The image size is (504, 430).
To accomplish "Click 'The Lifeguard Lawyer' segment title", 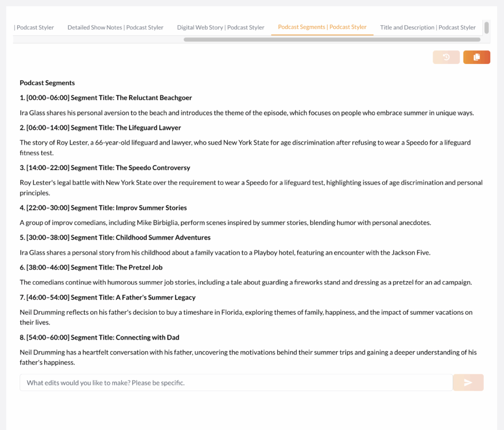I will click(148, 128).
